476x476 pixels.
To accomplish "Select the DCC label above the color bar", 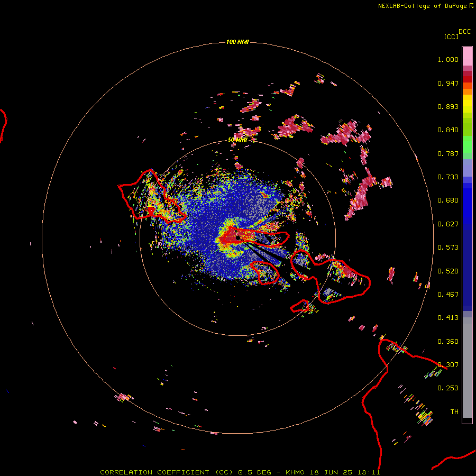I will click(x=465, y=32).
